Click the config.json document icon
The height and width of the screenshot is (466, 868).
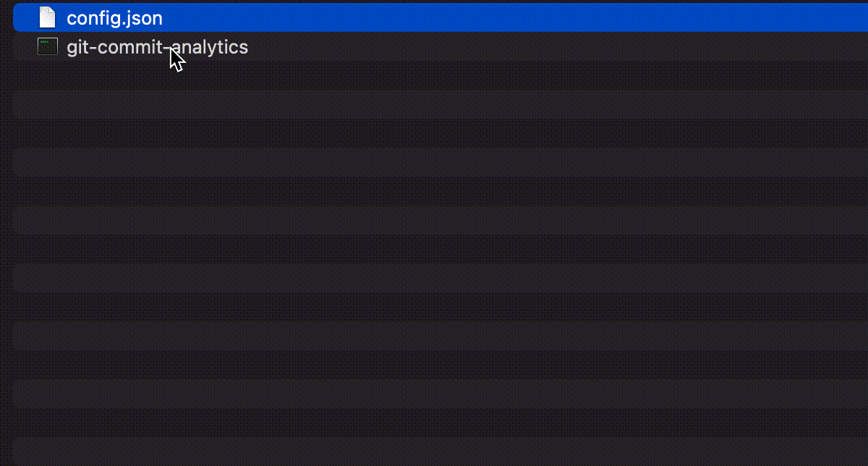[x=48, y=17]
